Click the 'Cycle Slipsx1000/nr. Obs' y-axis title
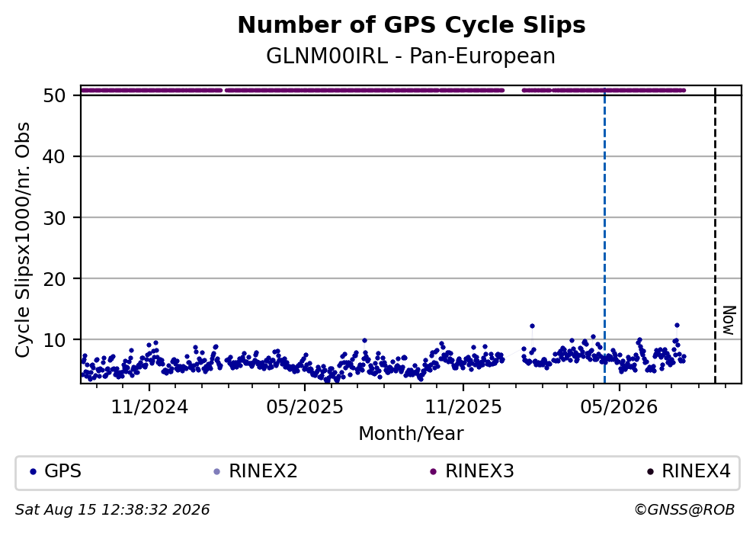756x533 pixels. click(x=22, y=239)
